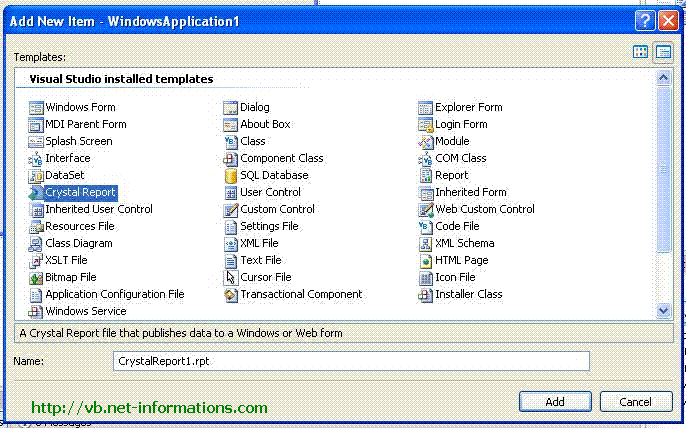This screenshot has width=686, height=428.
Task: Select the Login Form icon
Action: click(x=425, y=125)
